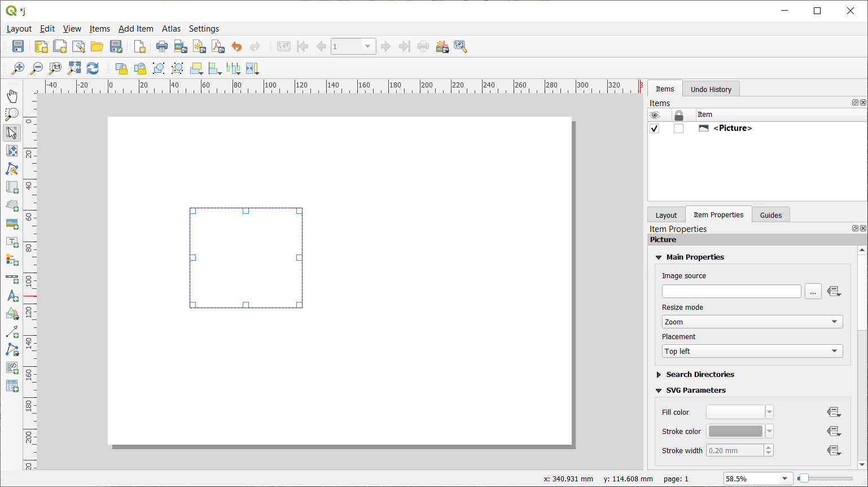
Task: Click Save Project icon in toolbar
Action: [x=18, y=46]
